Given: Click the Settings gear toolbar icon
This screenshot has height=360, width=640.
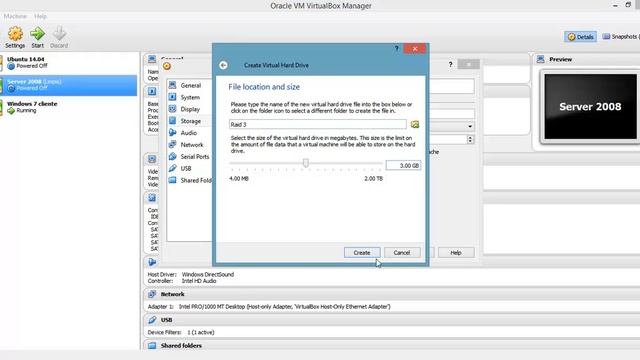Looking at the screenshot, I should (x=15, y=34).
